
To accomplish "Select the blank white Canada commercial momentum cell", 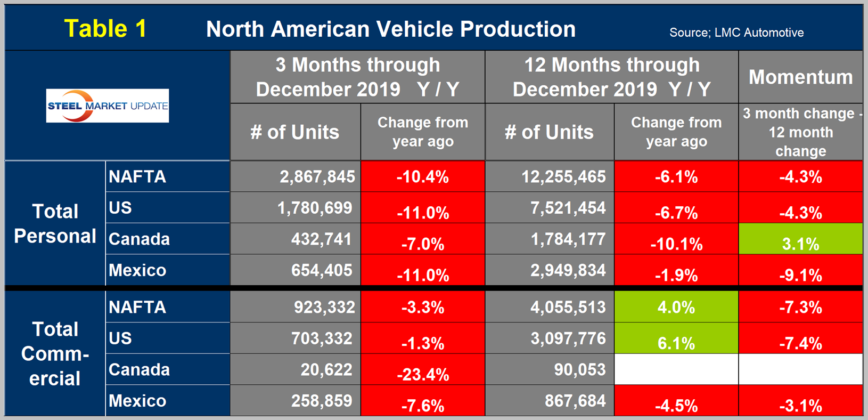I will coord(800,369).
